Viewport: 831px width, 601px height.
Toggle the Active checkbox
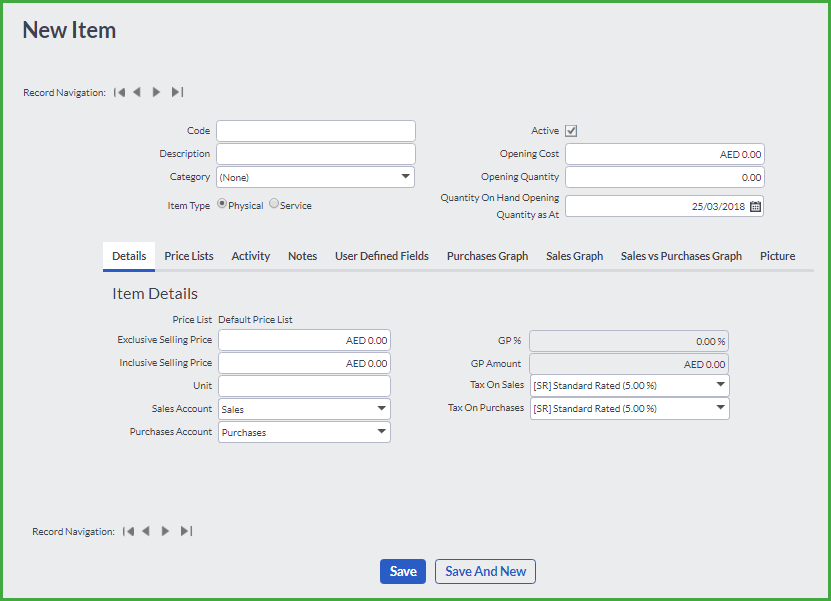coord(571,131)
